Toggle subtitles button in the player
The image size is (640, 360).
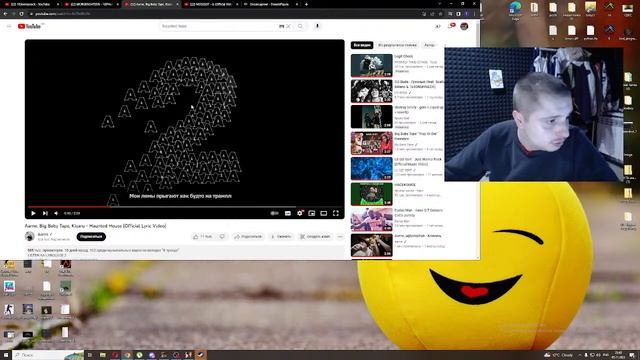[x=288, y=213]
